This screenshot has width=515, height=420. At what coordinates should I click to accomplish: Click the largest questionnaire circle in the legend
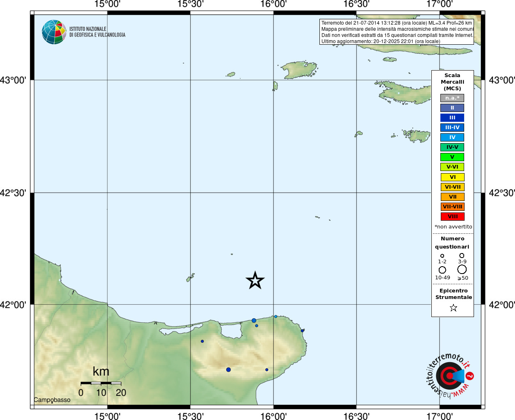tap(462, 269)
